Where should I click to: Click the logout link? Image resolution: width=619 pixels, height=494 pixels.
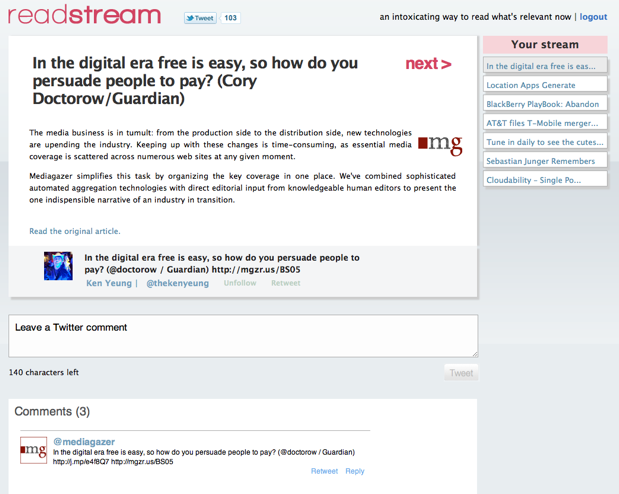tap(593, 17)
